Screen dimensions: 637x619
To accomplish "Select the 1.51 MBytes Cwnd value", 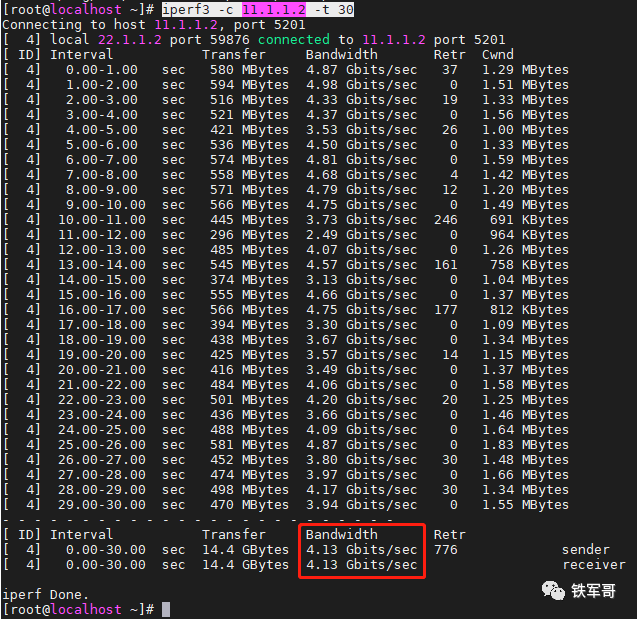I will point(525,85).
